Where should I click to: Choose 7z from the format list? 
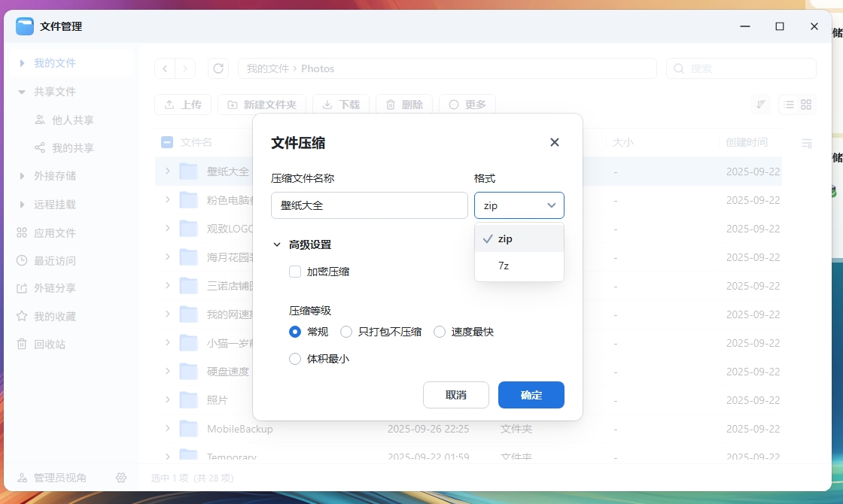coord(504,266)
